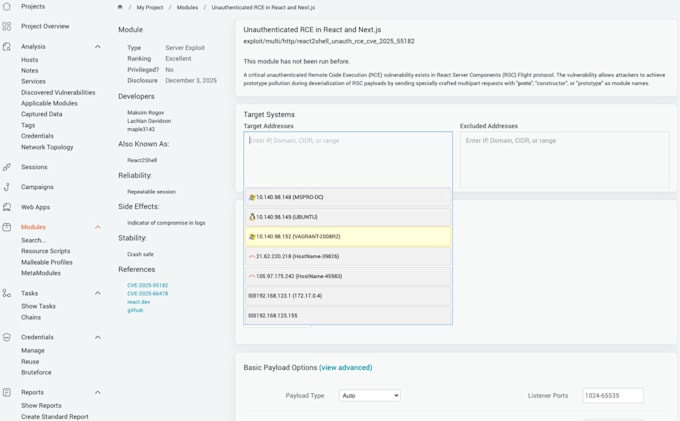Open Applicable Modules
Viewport: 680px width, 421px height.
[x=49, y=103]
